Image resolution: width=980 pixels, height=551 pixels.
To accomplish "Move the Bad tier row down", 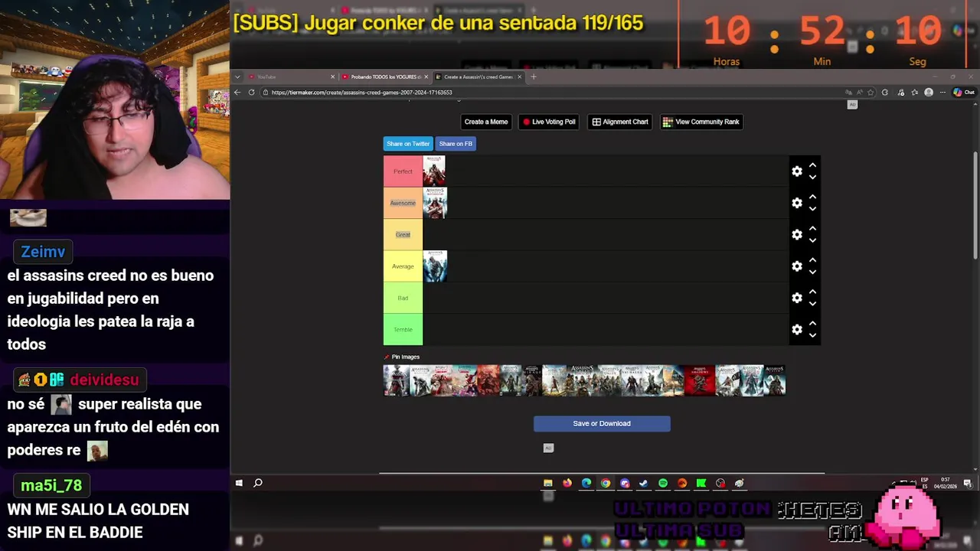I will [813, 304].
